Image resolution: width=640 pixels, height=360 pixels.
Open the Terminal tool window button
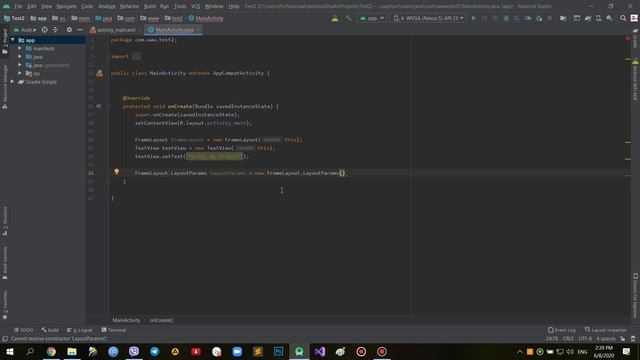[x=114, y=330]
